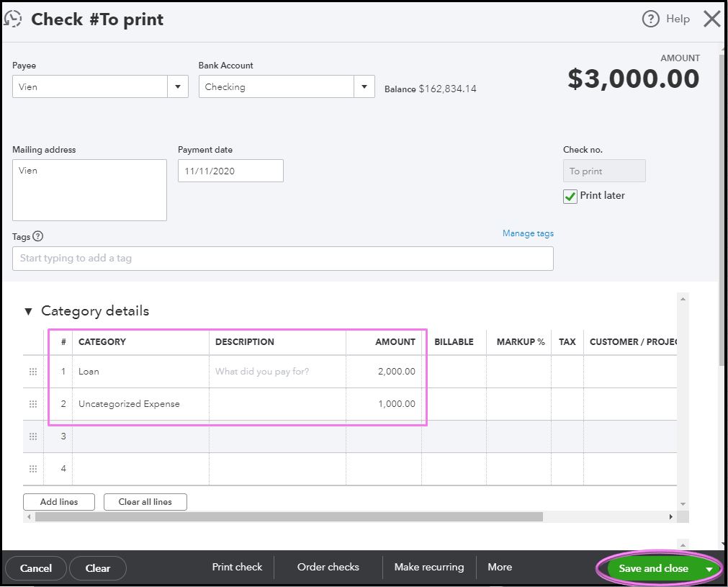Click the drag handle for line 4
The height and width of the screenshot is (587, 728).
pos(33,469)
